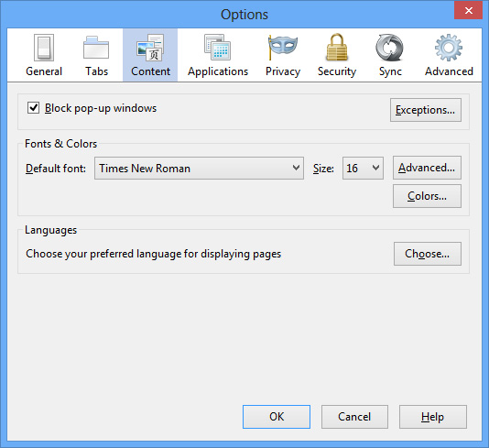The height and width of the screenshot is (448, 489).
Task: Click the Sync circular arrows icon
Action: pyautogui.click(x=389, y=48)
